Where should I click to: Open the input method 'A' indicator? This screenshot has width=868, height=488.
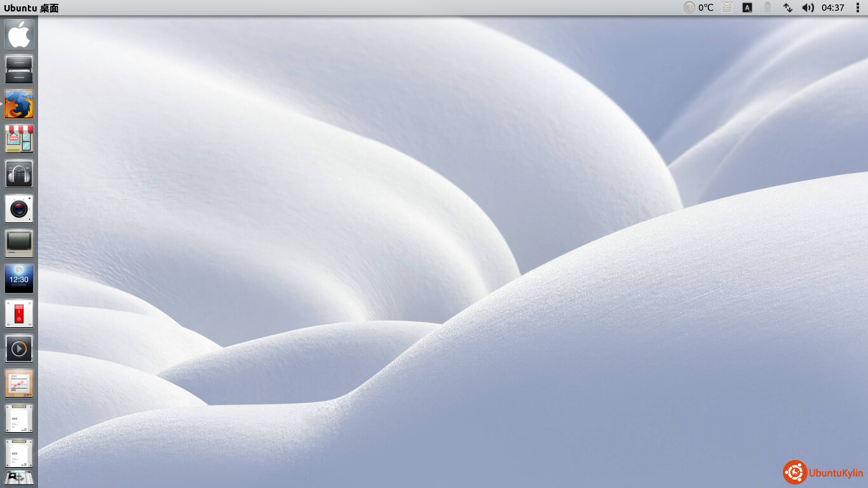pos(747,8)
